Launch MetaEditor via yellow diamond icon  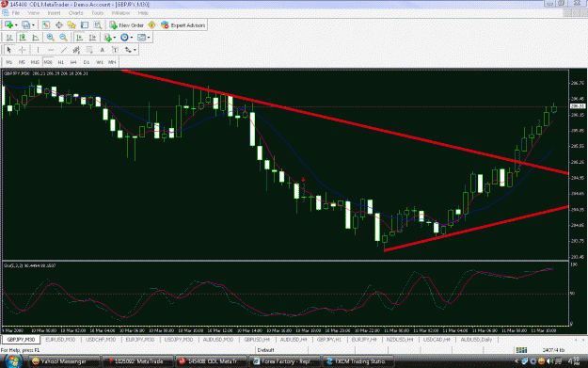151,25
